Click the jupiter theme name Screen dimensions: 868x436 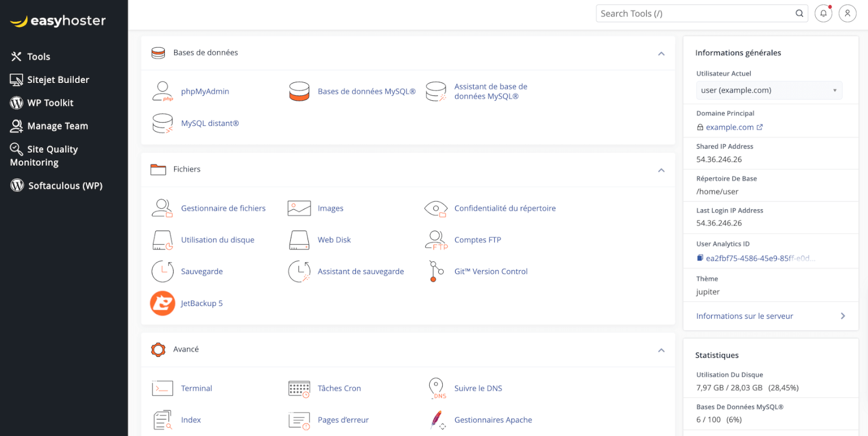708,292
